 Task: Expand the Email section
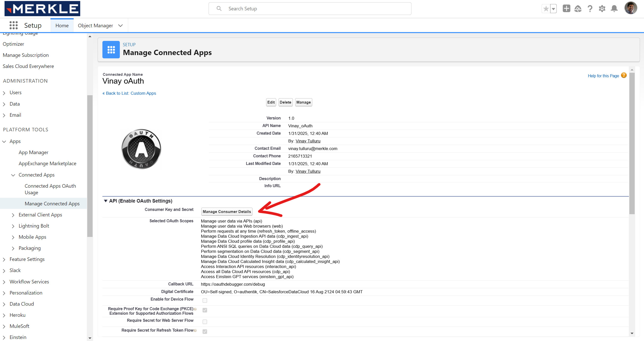(x=4, y=115)
